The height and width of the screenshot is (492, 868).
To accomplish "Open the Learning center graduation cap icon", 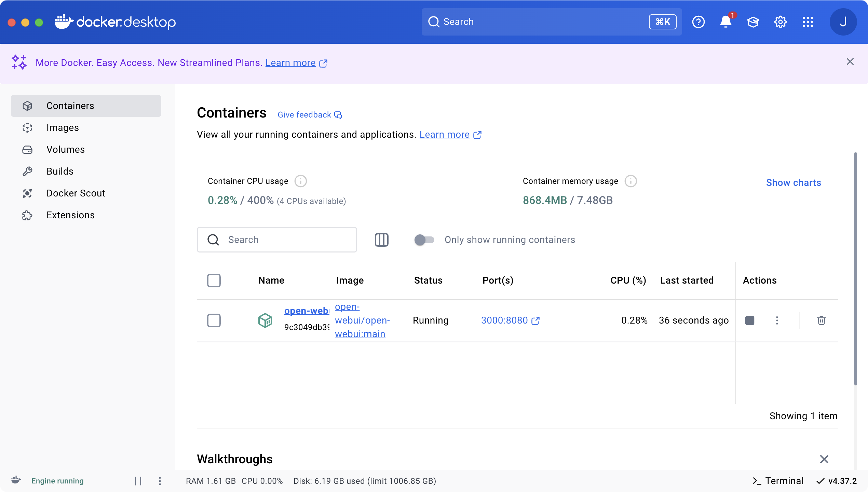I will point(753,22).
